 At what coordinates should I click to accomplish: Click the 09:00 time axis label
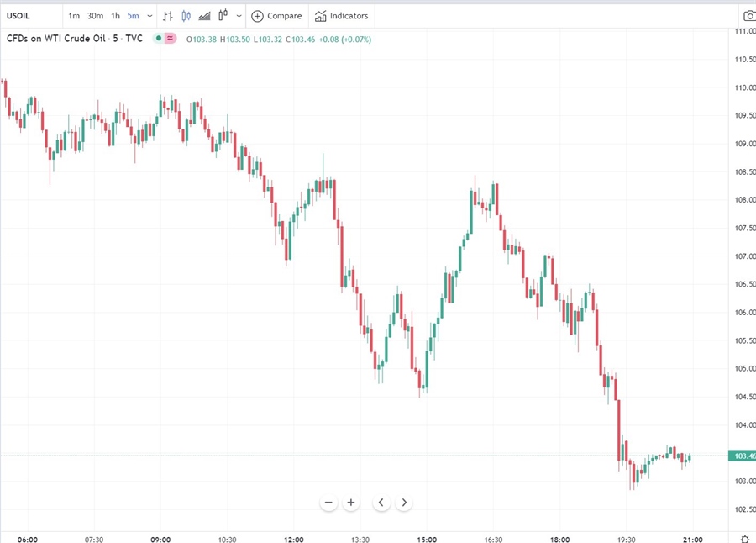point(160,539)
